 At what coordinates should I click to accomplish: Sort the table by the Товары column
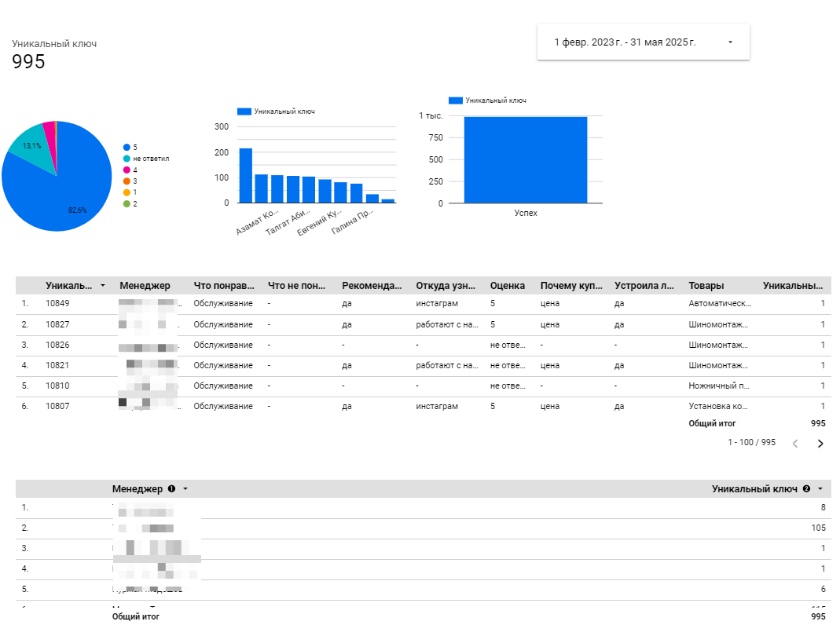click(706, 287)
